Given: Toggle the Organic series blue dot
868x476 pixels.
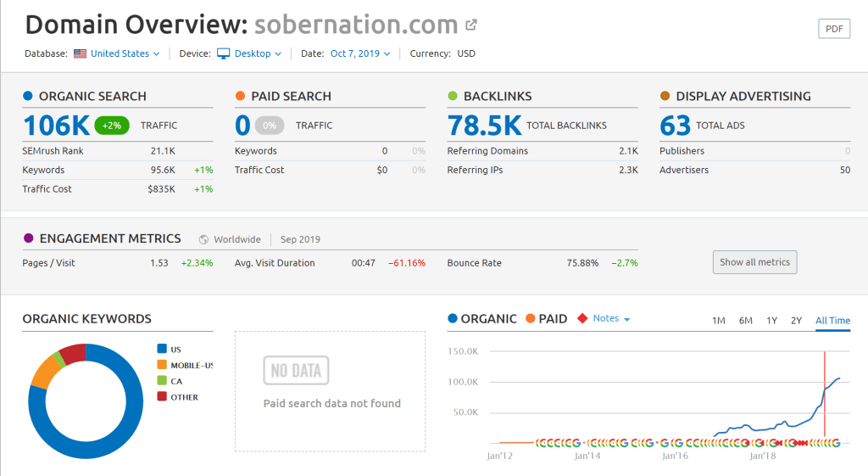Looking at the screenshot, I should point(453,319).
